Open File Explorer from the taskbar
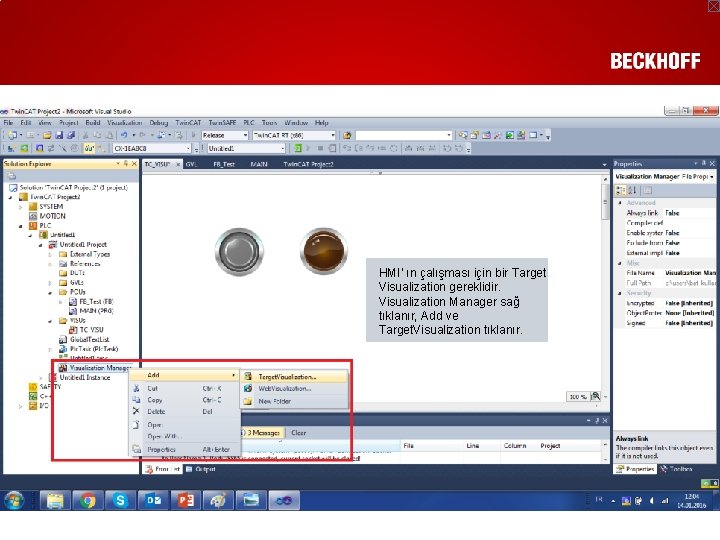Image resolution: width=720 pixels, height=540 pixels. point(55,500)
